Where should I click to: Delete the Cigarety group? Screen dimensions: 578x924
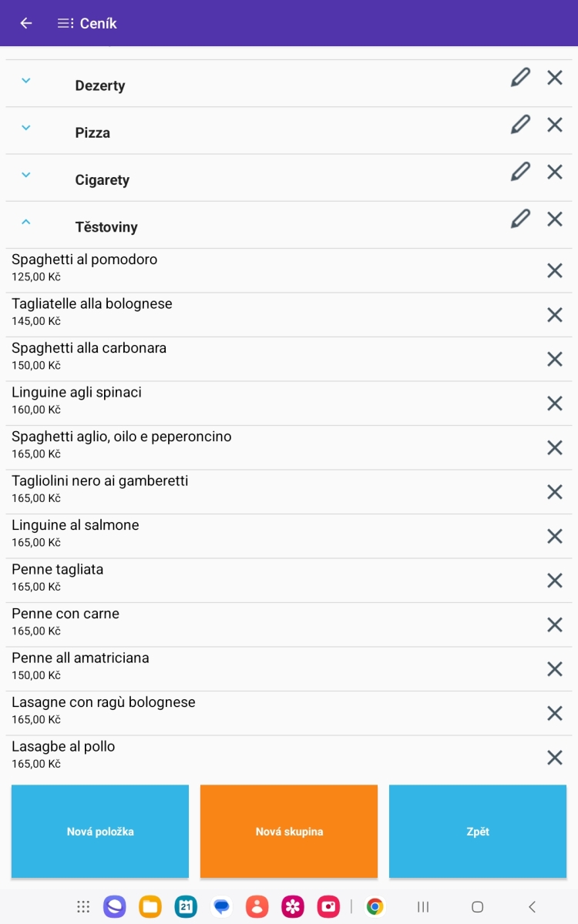click(x=555, y=172)
